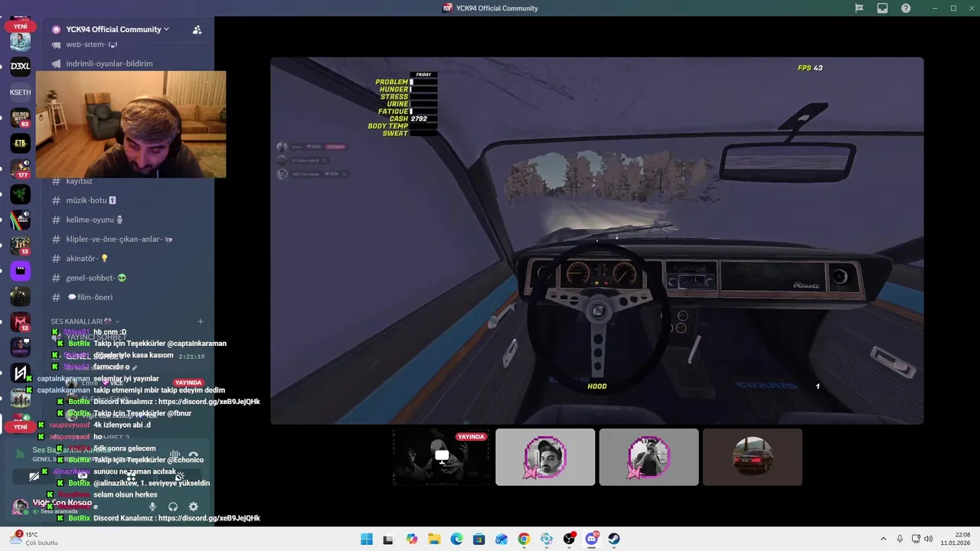The image size is (980, 551).
Task: Open Outlook from the taskbar
Action: click(501, 539)
